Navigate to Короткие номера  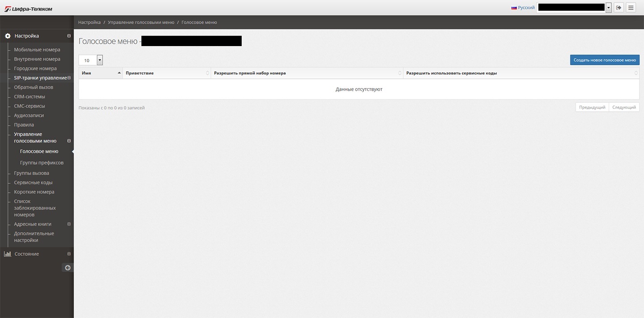[x=34, y=192]
